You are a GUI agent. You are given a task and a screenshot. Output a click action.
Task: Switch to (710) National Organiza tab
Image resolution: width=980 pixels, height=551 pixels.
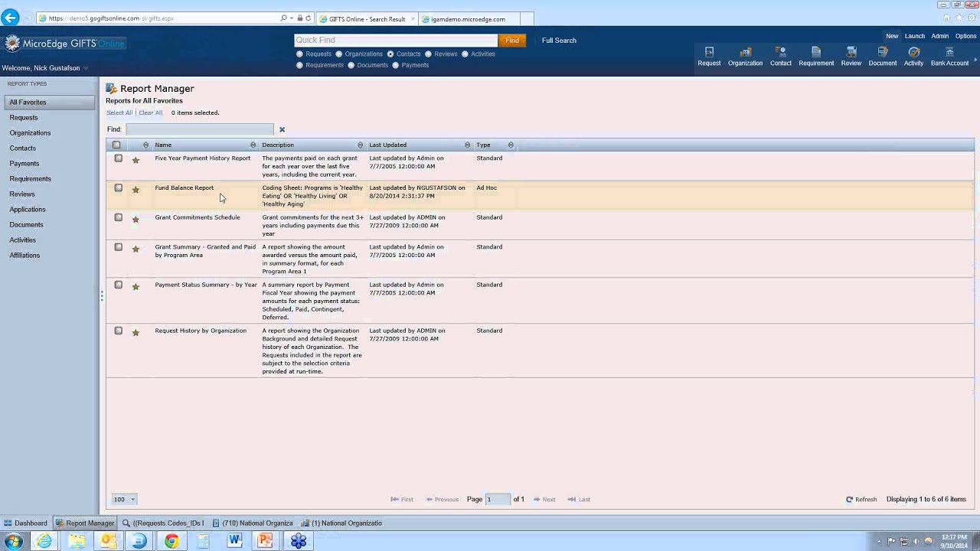point(253,523)
